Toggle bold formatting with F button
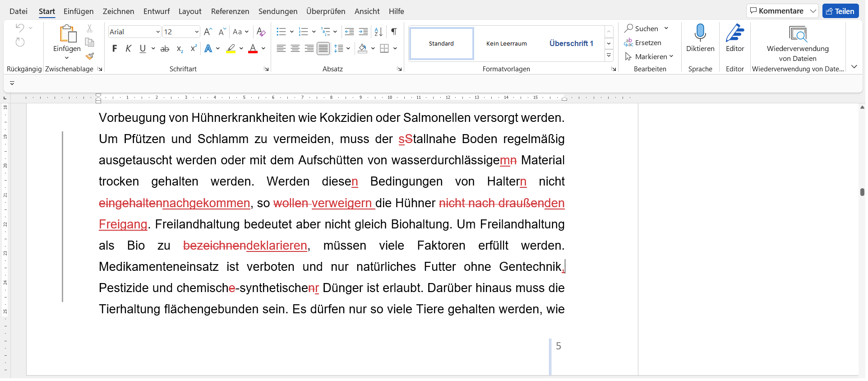Image resolution: width=868 pixels, height=381 pixels. tap(115, 49)
